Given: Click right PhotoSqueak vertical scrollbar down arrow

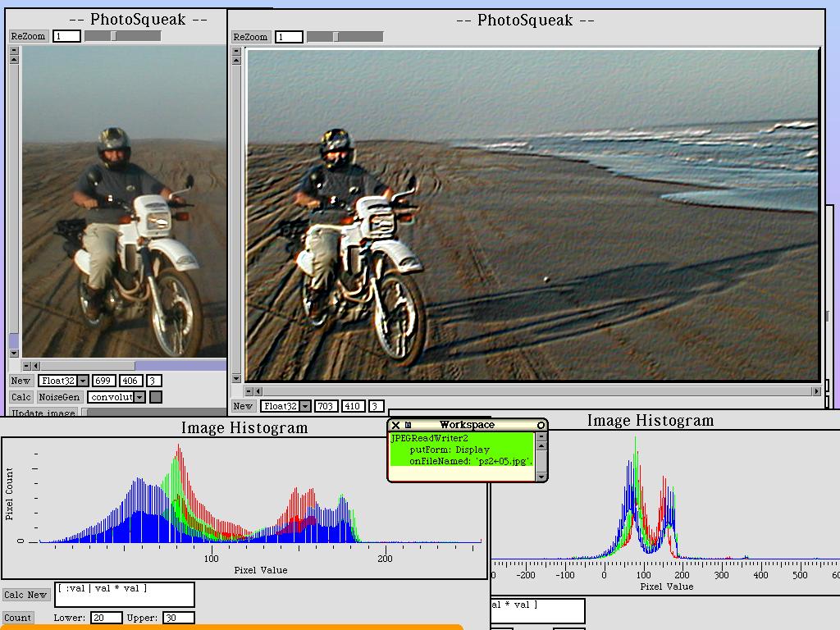Looking at the screenshot, I should click(236, 378).
